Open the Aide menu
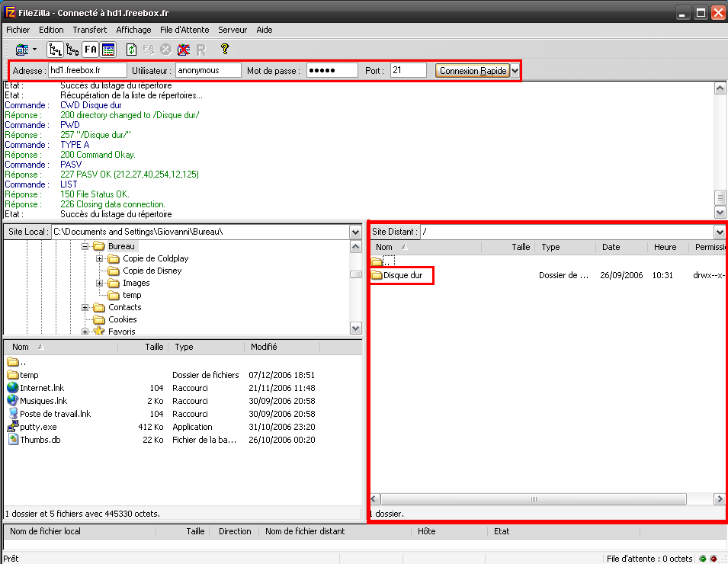This screenshot has height=564, width=728. tap(265, 30)
